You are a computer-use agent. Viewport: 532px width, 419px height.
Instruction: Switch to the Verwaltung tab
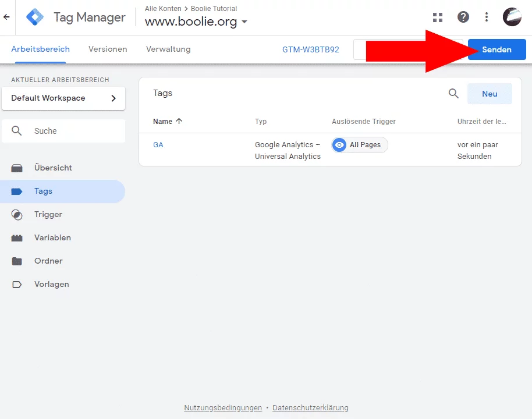(x=168, y=49)
